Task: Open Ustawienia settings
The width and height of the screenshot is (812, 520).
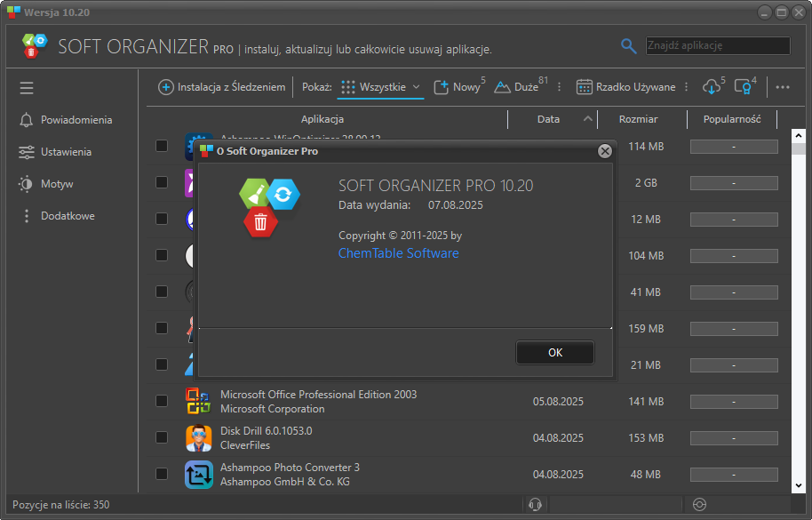Action: coord(55,152)
